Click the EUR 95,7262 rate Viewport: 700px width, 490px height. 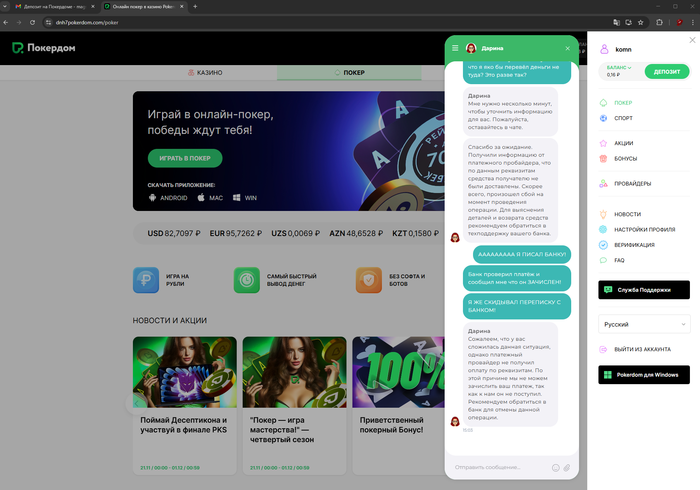click(236, 233)
